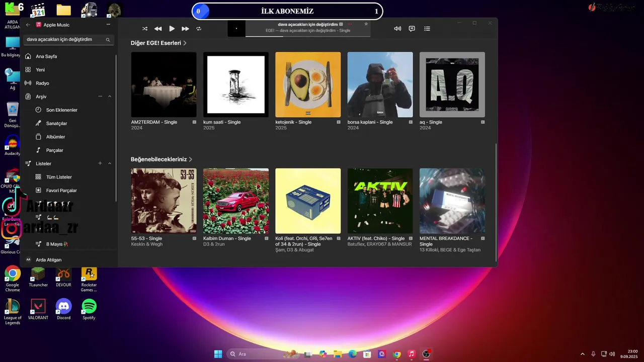Open the Arşiv options dots
The image size is (644, 362).
[x=100, y=97]
